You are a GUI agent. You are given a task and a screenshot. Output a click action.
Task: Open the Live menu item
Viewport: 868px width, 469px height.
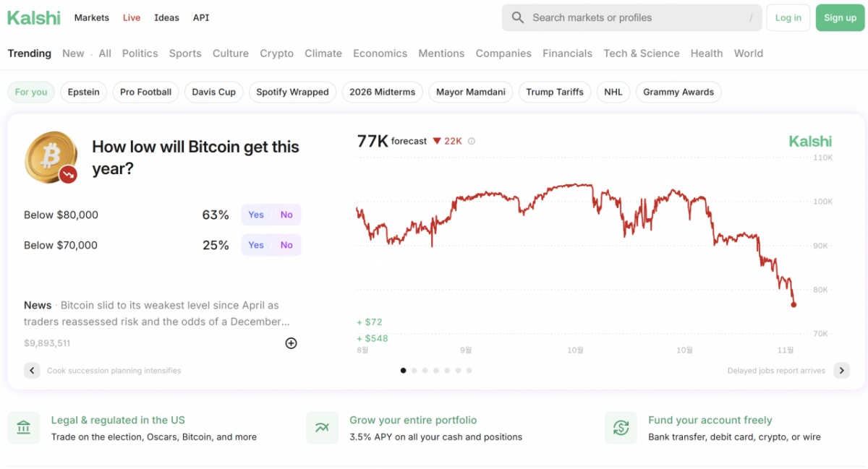pos(132,18)
